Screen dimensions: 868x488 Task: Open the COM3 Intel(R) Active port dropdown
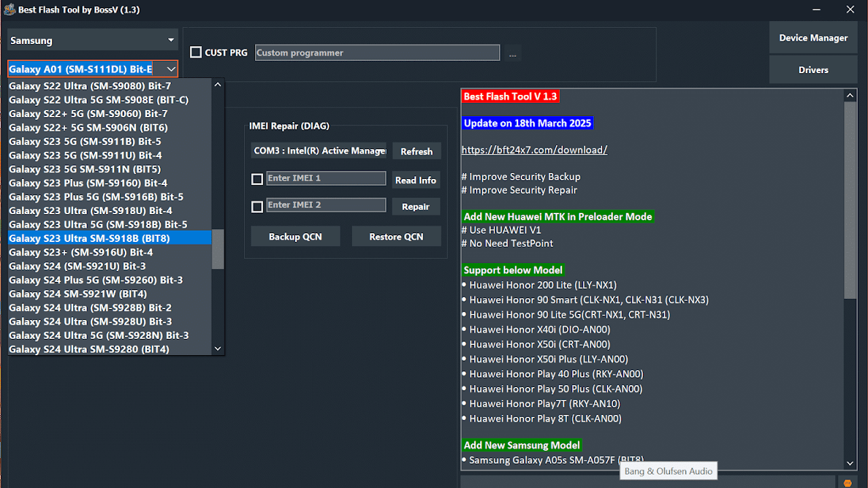(x=319, y=150)
